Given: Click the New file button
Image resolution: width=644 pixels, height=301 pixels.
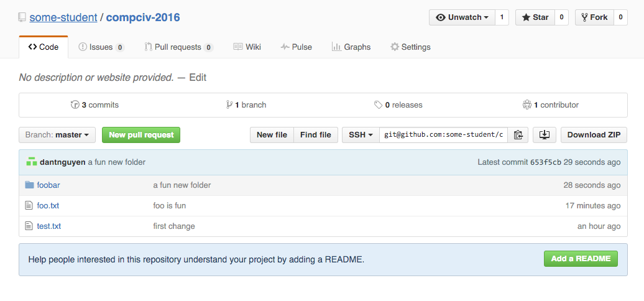Looking at the screenshot, I should pos(272,135).
